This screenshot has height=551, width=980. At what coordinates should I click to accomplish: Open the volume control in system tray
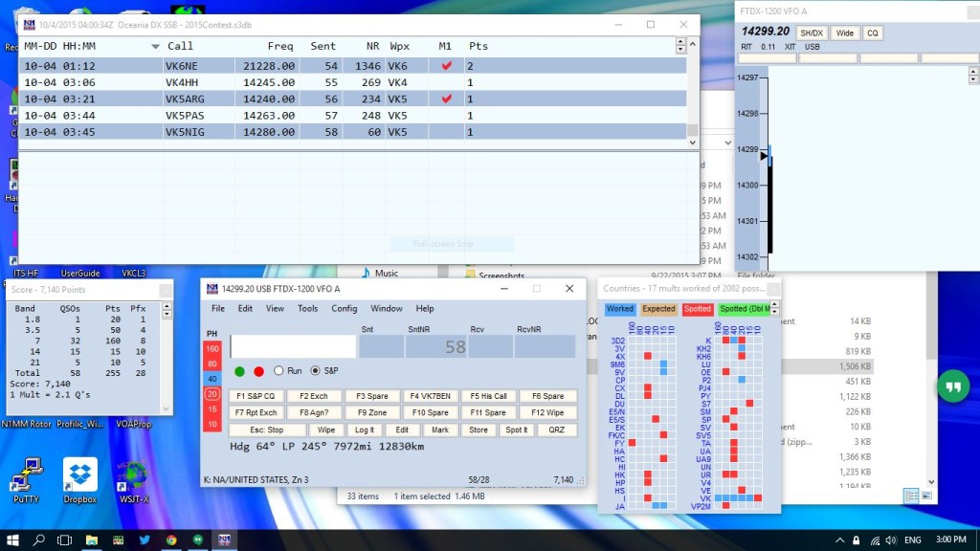tap(891, 540)
